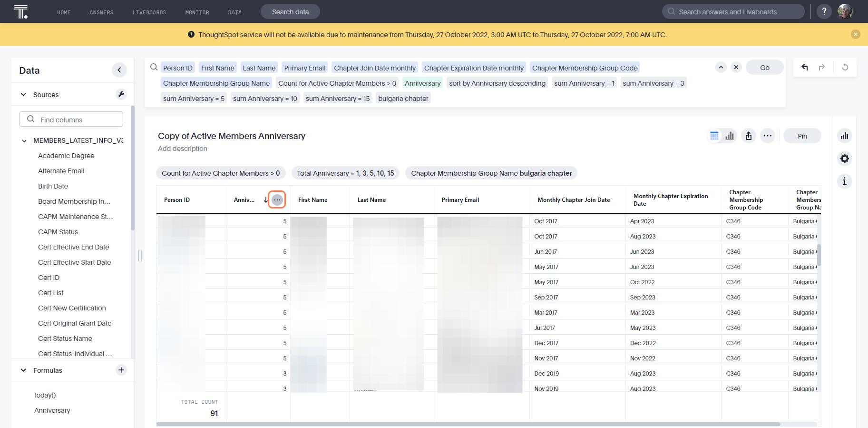Viewport: 868px width, 428px height.
Task: Collapse the Data panel with chevron
Action: coord(119,70)
